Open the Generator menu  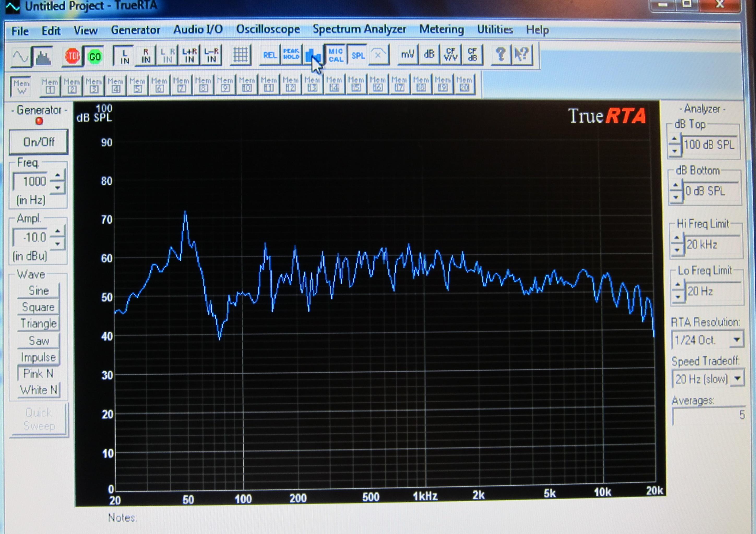[135, 30]
